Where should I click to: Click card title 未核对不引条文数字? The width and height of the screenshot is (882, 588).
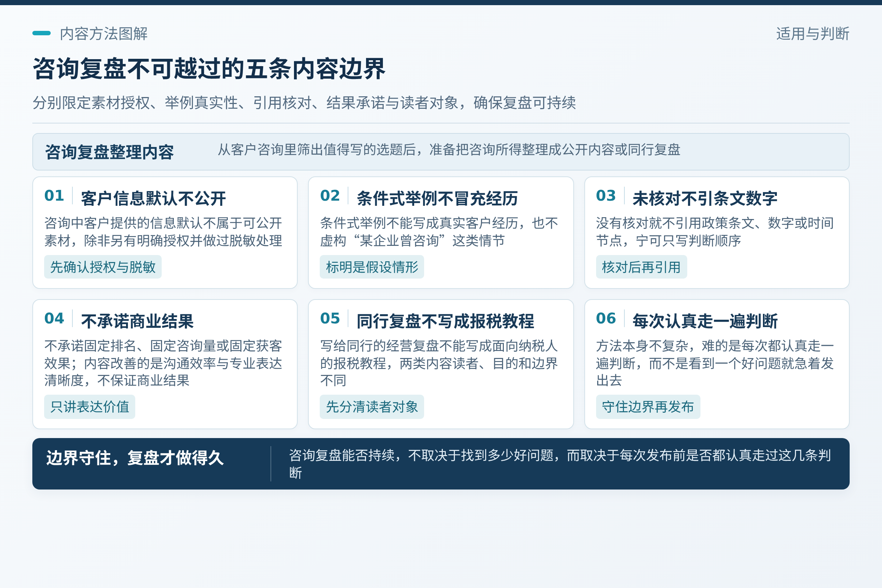(x=705, y=198)
